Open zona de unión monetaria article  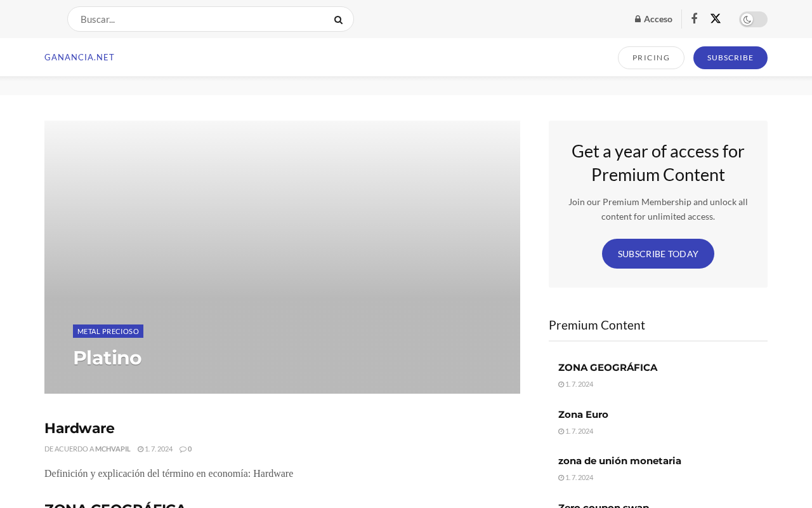coord(620,461)
